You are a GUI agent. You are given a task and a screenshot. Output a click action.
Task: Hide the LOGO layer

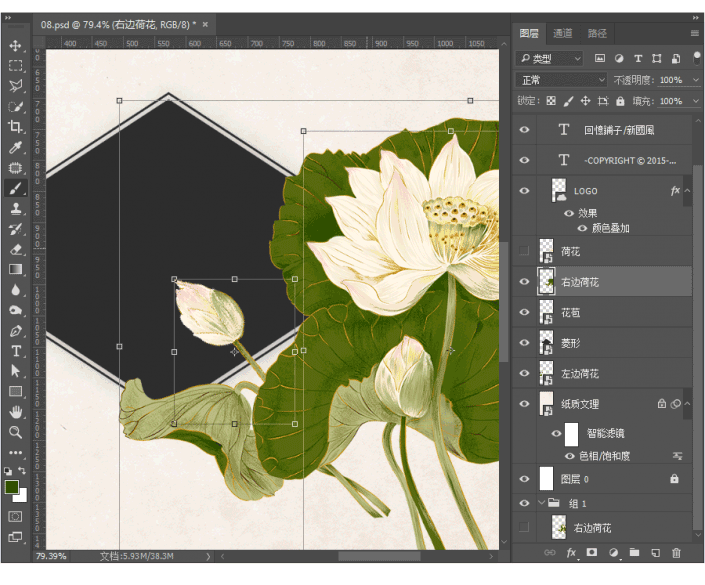(x=524, y=191)
